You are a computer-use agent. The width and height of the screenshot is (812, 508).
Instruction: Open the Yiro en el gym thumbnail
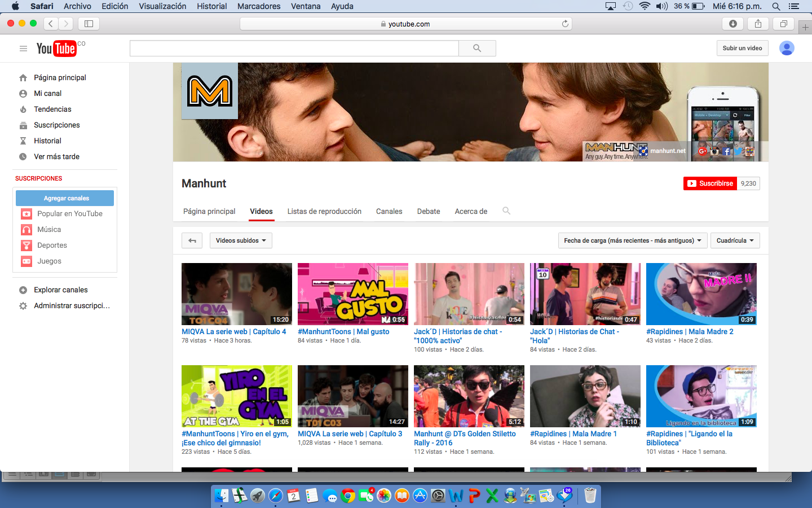click(237, 396)
